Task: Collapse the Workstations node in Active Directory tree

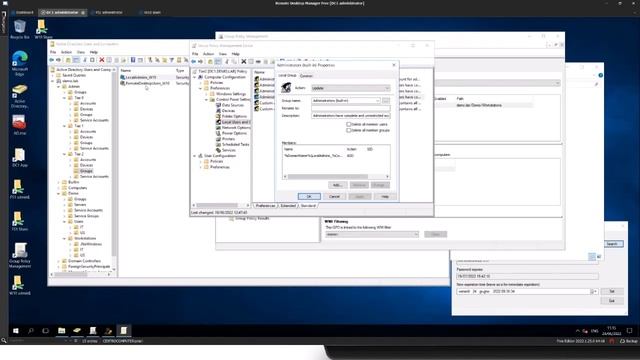Action: [64, 238]
